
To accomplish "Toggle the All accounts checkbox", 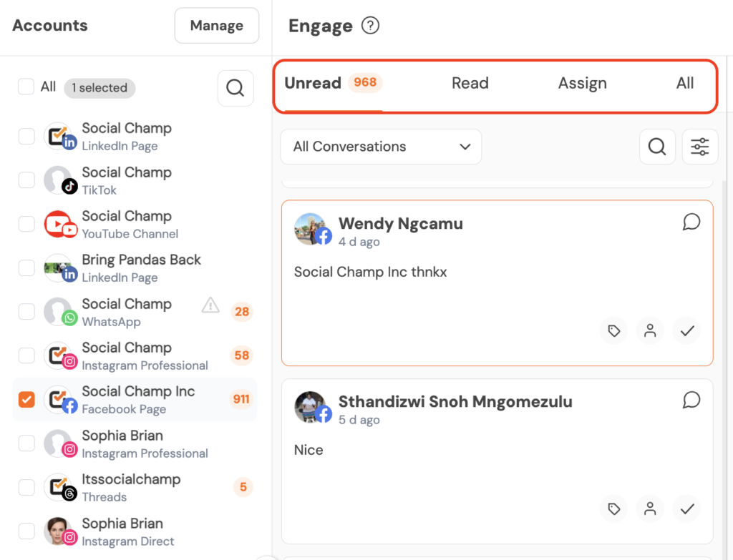I will 26,87.
